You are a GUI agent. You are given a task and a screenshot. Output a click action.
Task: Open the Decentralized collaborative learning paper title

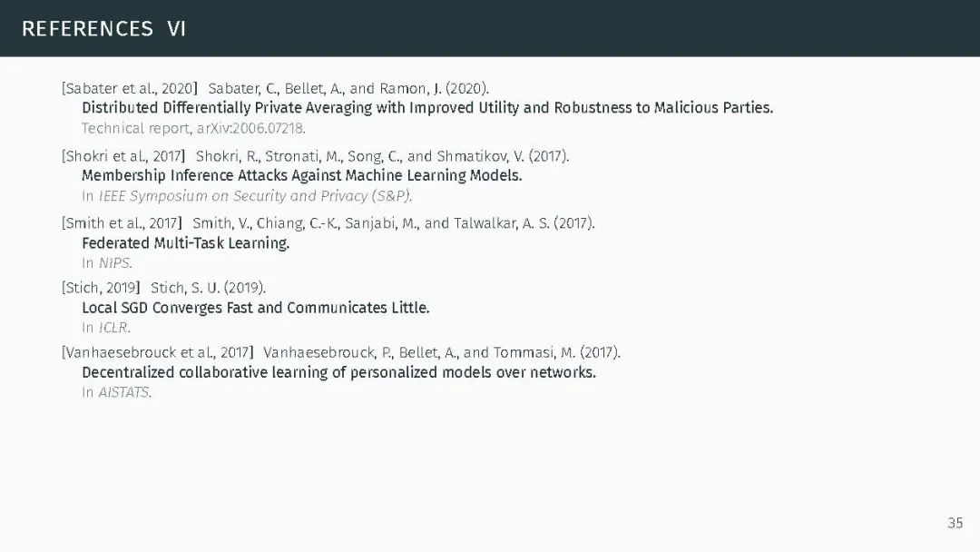coord(338,372)
